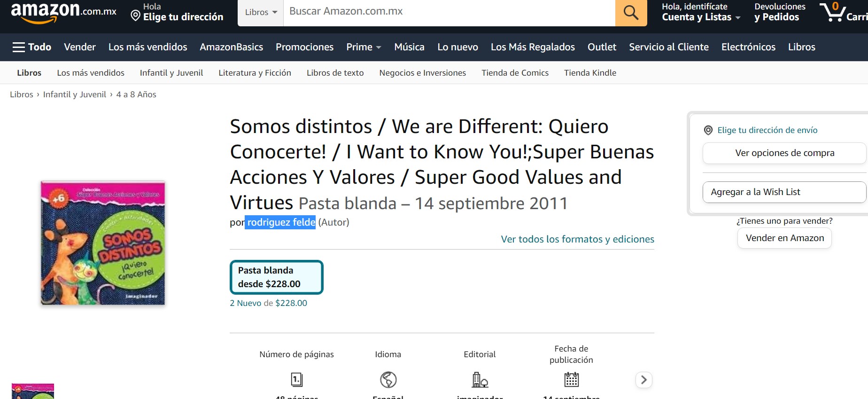This screenshot has height=399, width=868.
Task: Open Música section
Action: (409, 47)
